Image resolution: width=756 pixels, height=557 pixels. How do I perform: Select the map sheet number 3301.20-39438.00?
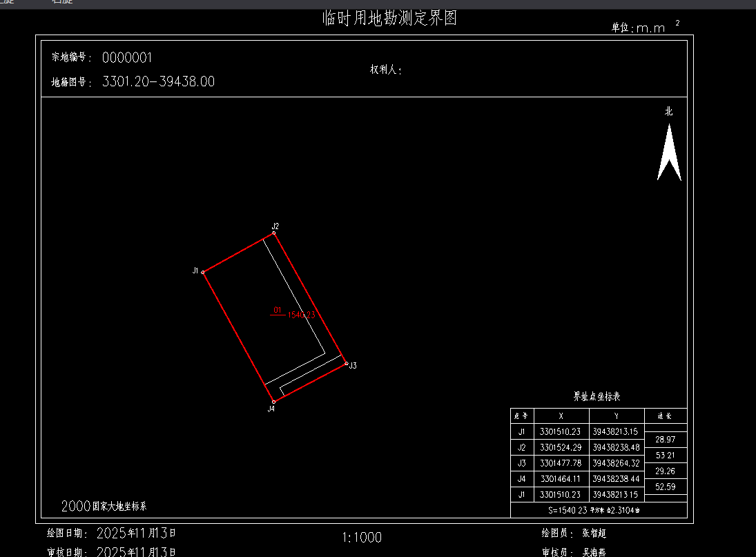point(158,81)
